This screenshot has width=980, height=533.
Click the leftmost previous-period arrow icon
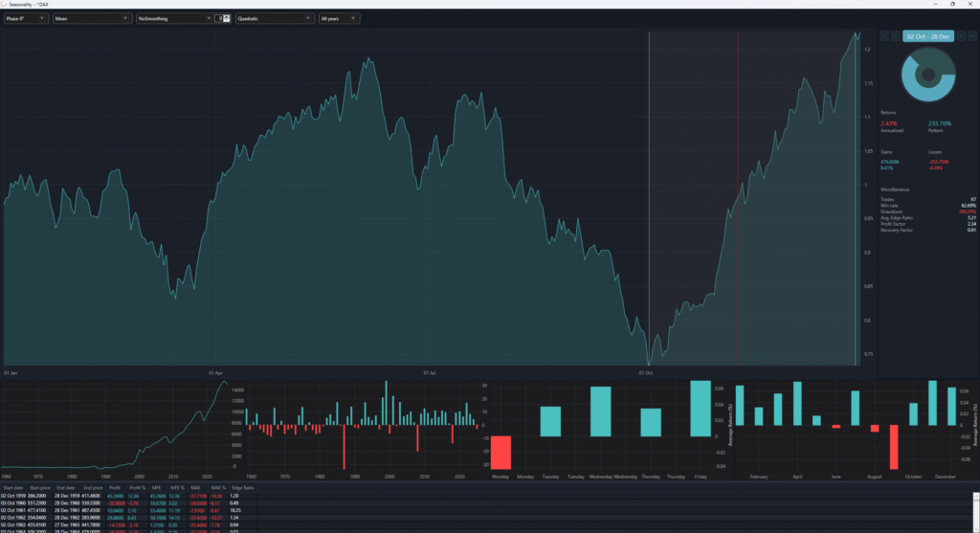pyautogui.click(x=883, y=36)
